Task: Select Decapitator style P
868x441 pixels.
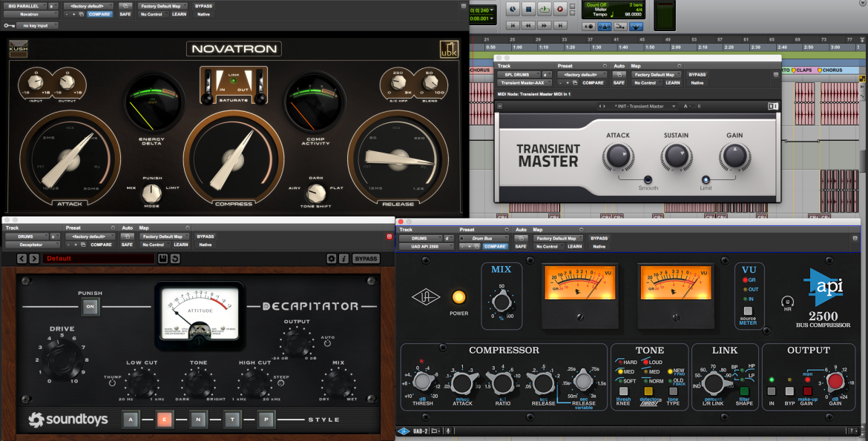Action: (x=266, y=420)
